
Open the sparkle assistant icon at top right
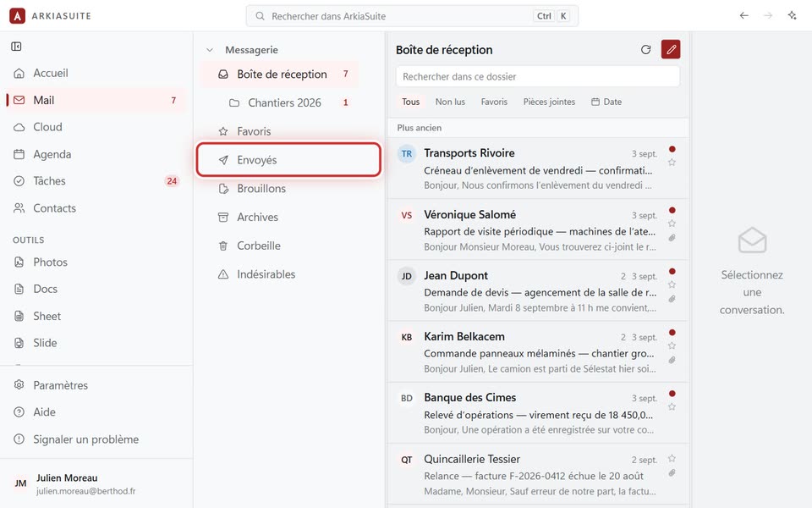(x=792, y=15)
